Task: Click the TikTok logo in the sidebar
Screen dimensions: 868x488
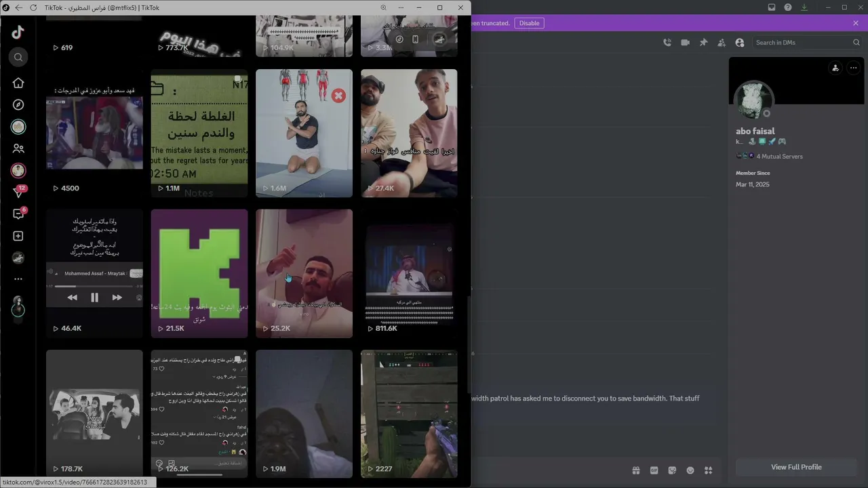Action: pos(18,32)
